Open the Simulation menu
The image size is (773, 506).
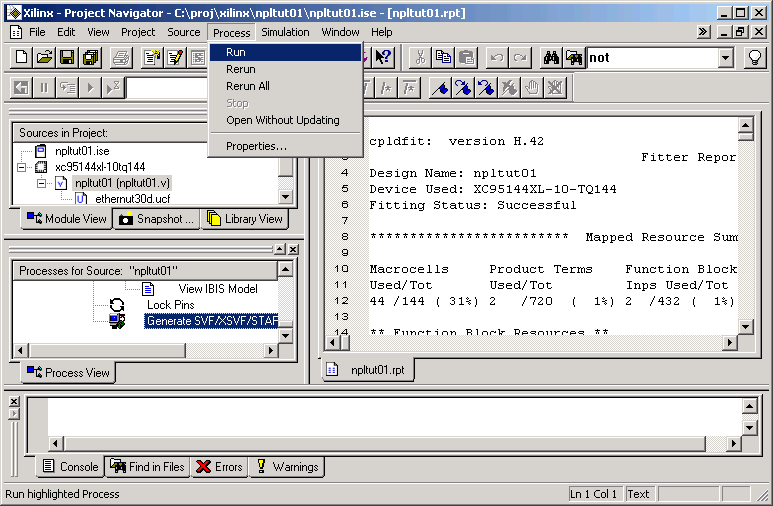click(x=285, y=32)
